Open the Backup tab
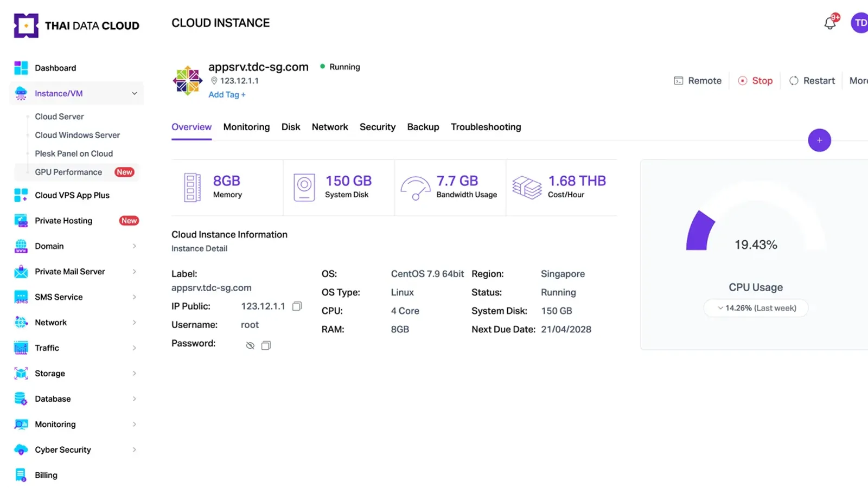 pos(423,127)
